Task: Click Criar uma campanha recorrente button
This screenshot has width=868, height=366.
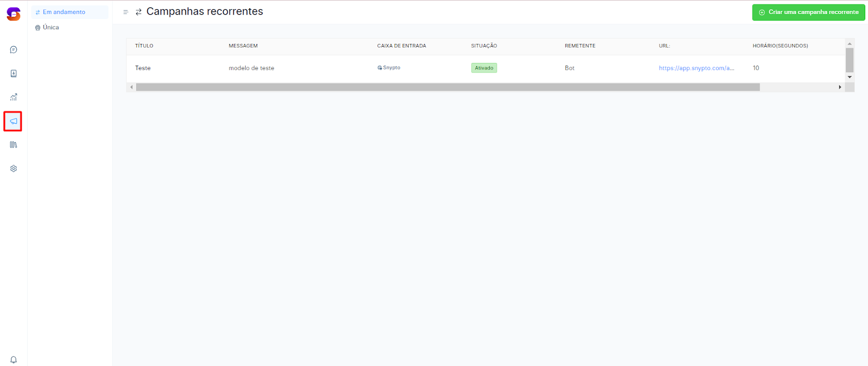Action: click(x=808, y=12)
